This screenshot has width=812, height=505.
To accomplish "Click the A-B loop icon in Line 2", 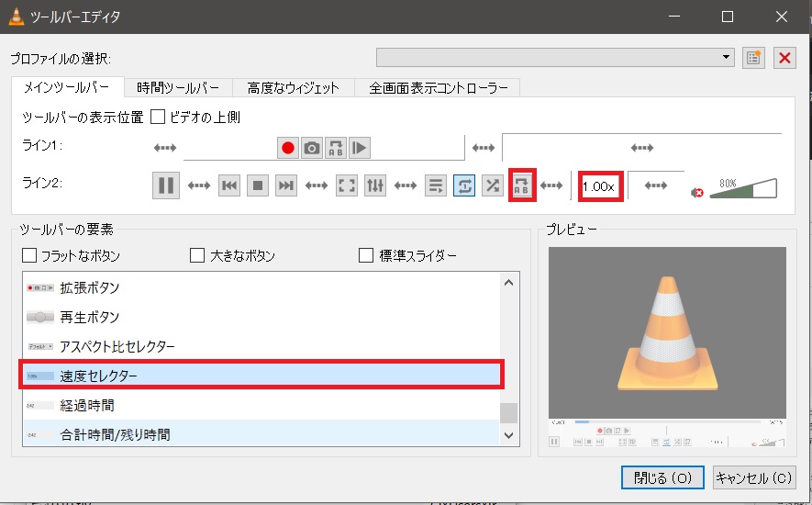I will coord(521,185).
